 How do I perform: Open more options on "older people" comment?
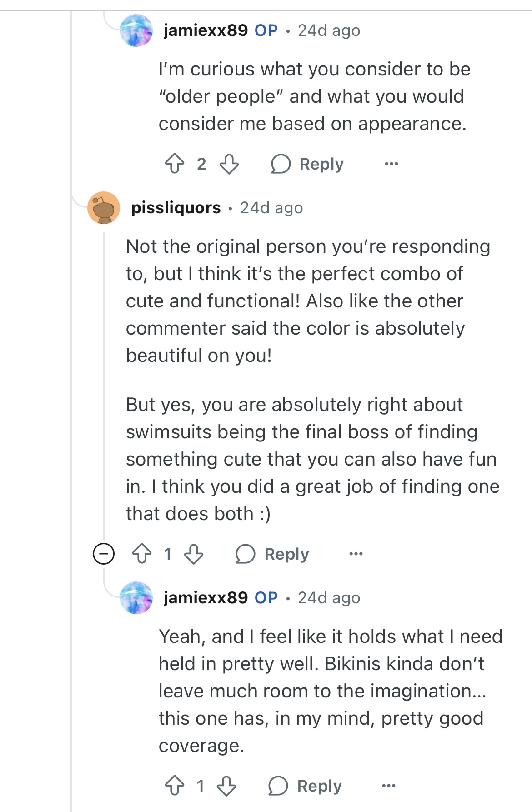click(x=391, y=164)
